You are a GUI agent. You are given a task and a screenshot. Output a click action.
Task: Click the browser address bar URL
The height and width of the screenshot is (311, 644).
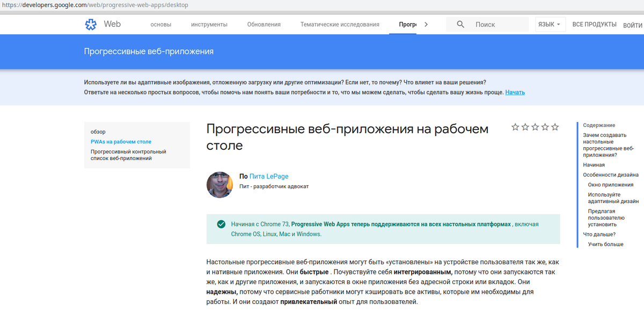click(94, 5)
